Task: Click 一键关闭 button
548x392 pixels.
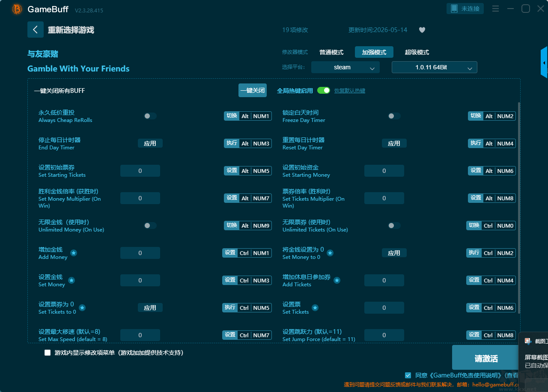Action: click(x=253, y=90)
